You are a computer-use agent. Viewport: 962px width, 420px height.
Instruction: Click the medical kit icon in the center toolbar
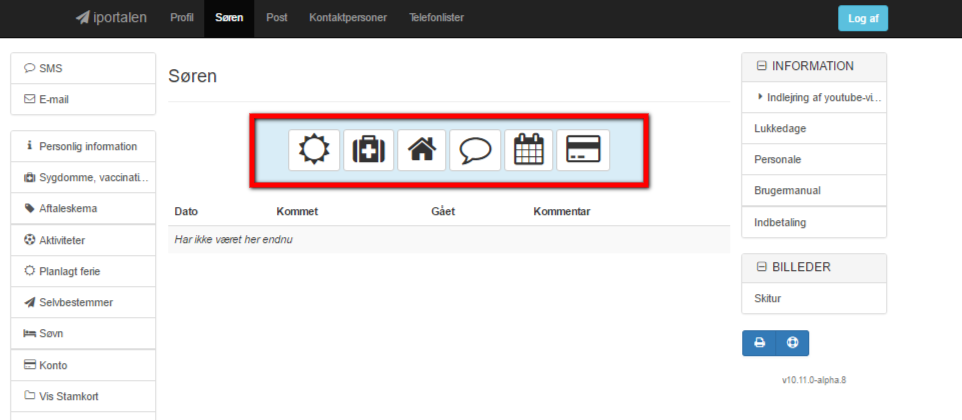coord(368,150)
